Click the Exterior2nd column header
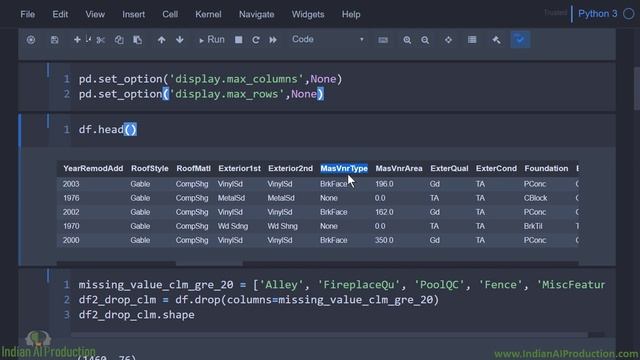This screenshot has width=640, height=360. 290,169
